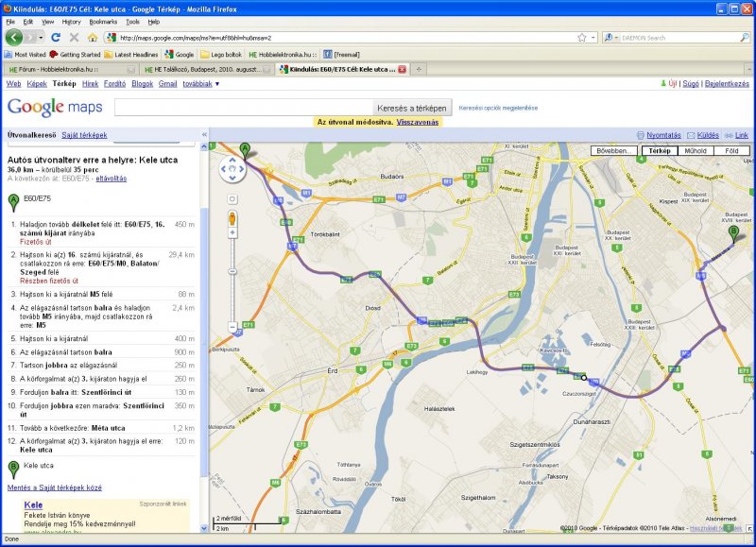Open the File menu
The image size is (756, 547).
click(10, 22)
